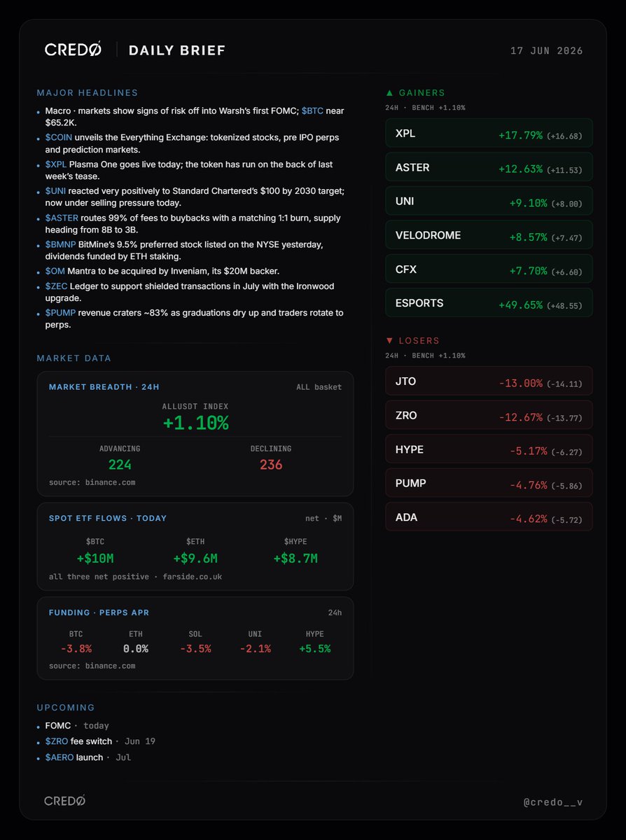Open the $XPL ticker in headlines

[57, 164]
